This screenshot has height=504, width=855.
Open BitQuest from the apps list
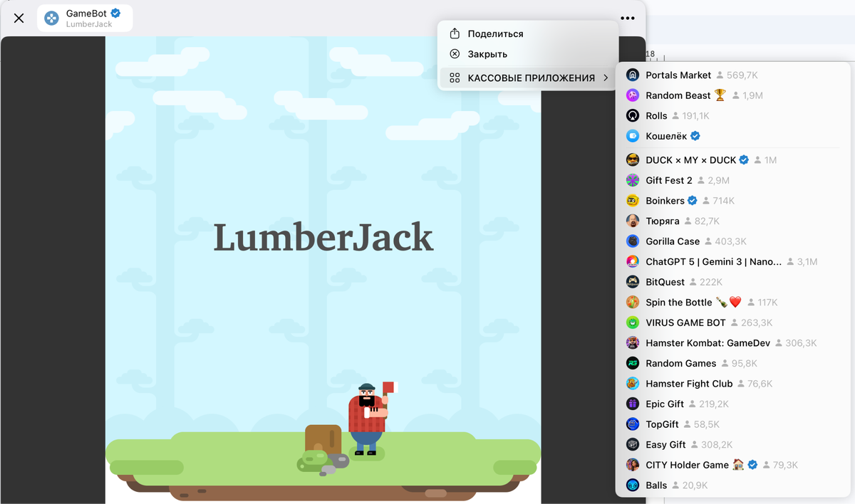733,282
